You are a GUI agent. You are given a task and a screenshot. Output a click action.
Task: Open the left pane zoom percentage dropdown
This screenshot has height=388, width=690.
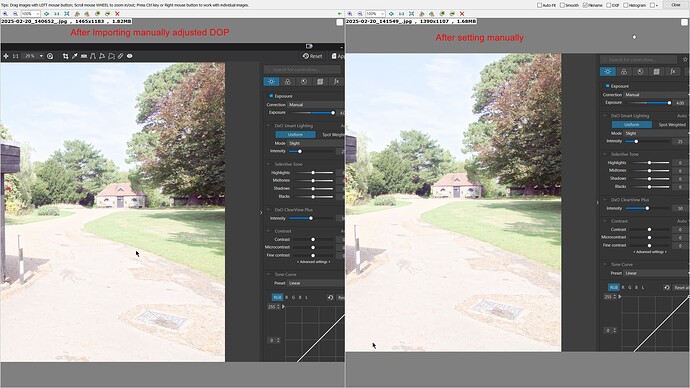coord(30,14)
